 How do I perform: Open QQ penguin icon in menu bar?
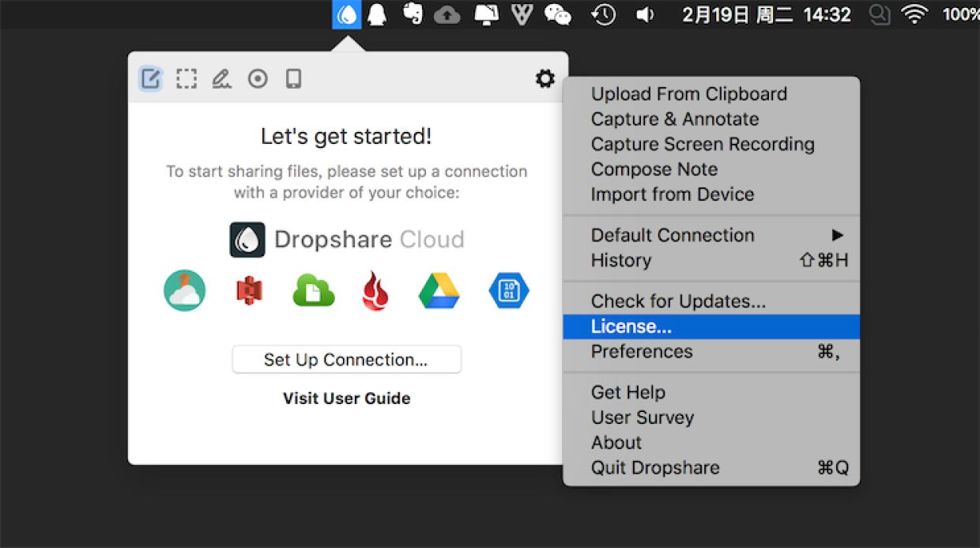click(378, 14)
